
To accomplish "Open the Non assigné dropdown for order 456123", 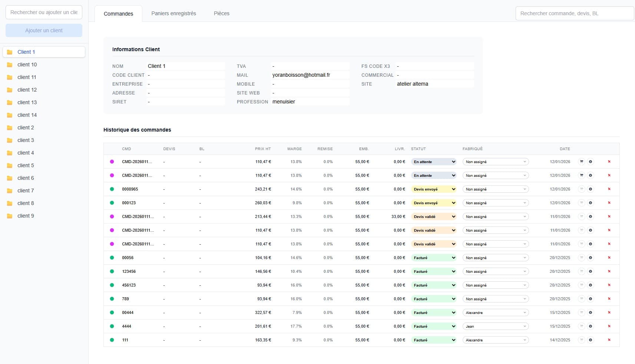I will (x=496, y=285).
